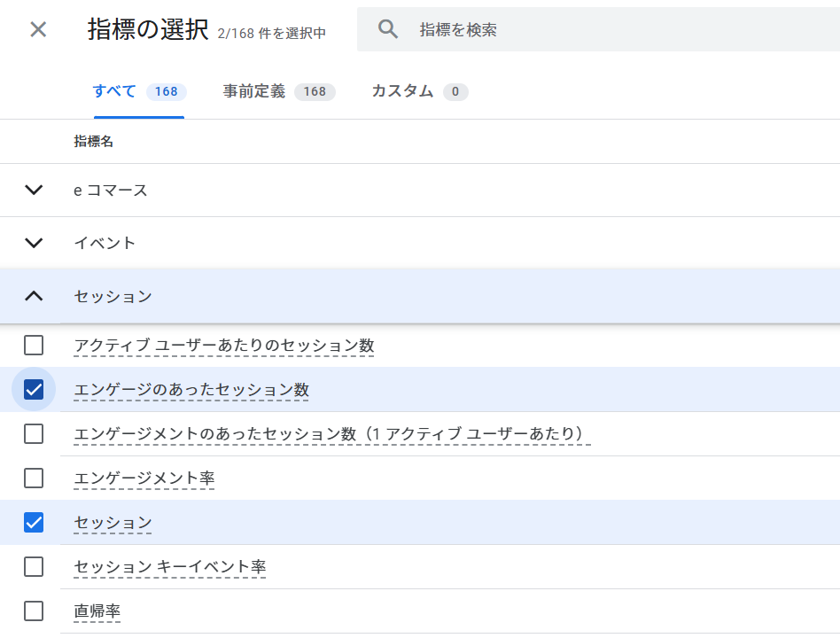This screenshot has height=638, width=840.
Task: Check エンゲージメントのあったセッション数（1 アクティブ ユーザーあたり） box
Action: pyautogui.click(x=34, y=434)
